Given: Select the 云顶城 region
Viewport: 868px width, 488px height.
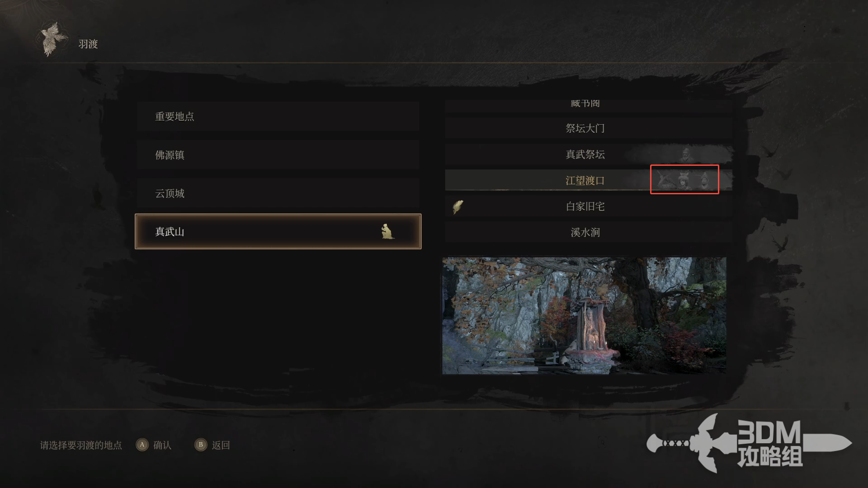Looking at the screenshot, I should point(278,193).
